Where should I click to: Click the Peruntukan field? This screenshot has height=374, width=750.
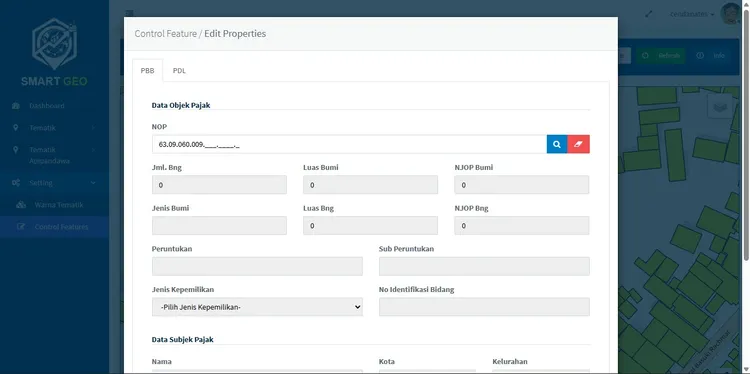tap(257, 266)
